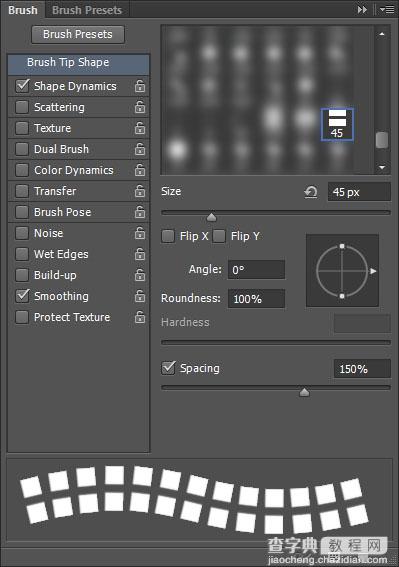
Task: Click the Angle input field
Action: tap(256, 270)
